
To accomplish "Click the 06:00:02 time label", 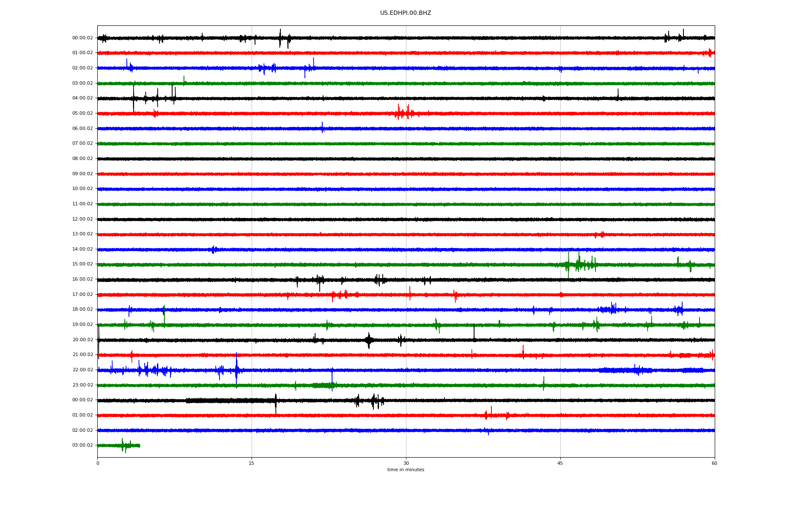I will (82, 129).
